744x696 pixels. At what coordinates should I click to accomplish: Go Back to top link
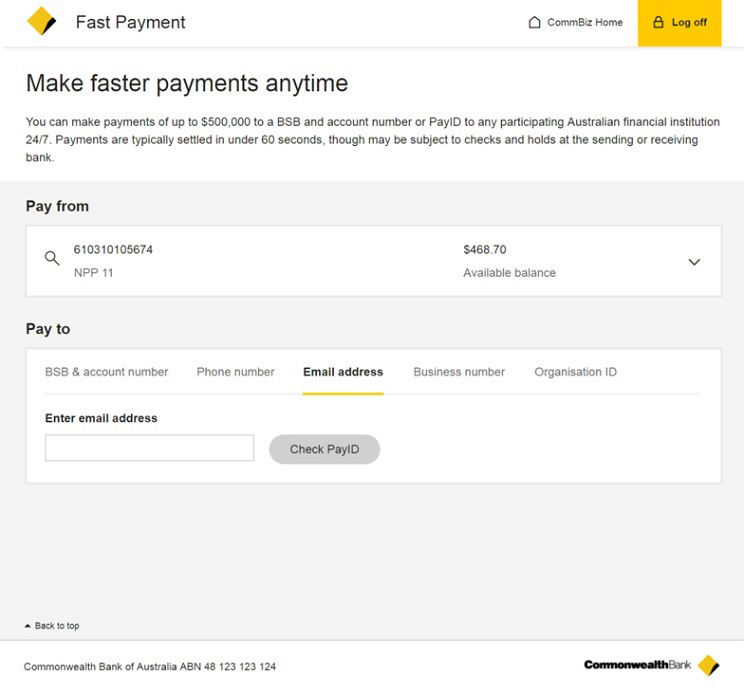coord(52,626)
